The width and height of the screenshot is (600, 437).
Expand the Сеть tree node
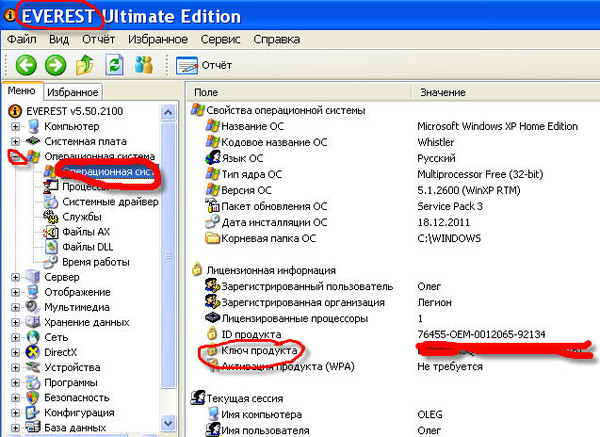tap(15, 337)
